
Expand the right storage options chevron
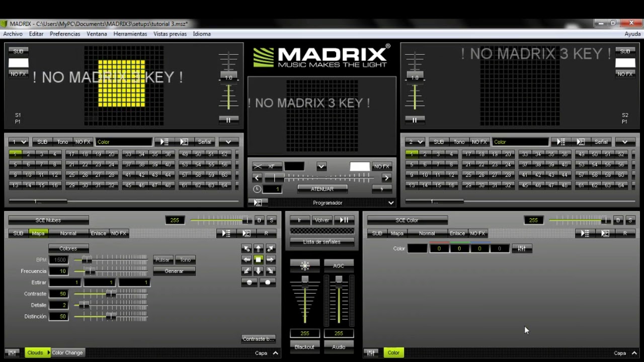(x=625, y=142)
